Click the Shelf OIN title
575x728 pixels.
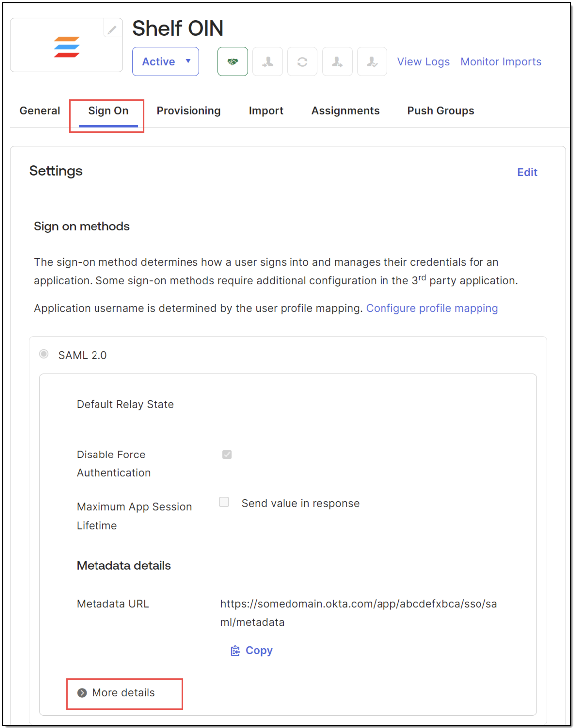(178, 28)
